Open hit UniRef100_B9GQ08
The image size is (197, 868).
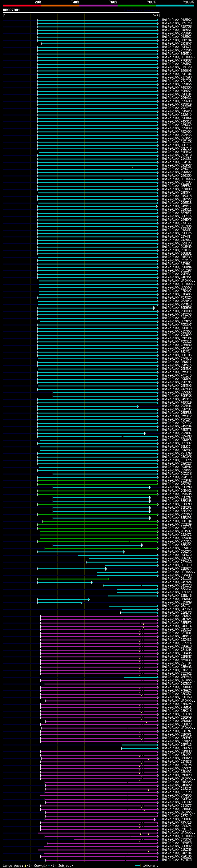coord(176,71)
